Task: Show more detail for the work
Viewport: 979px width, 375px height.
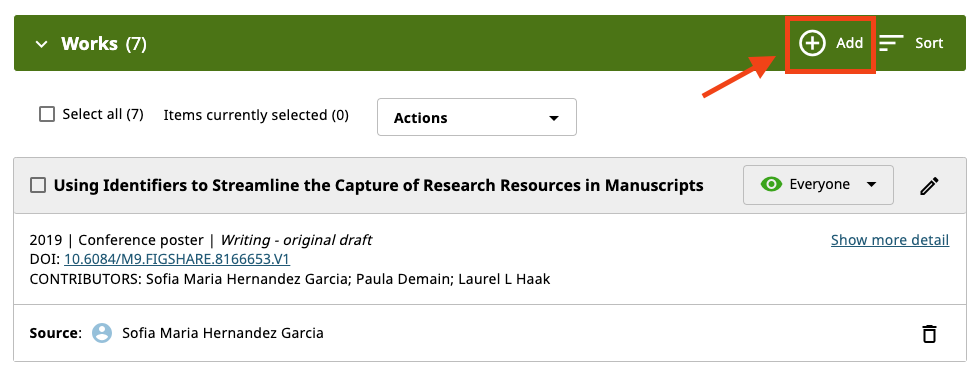Action: 890,240
